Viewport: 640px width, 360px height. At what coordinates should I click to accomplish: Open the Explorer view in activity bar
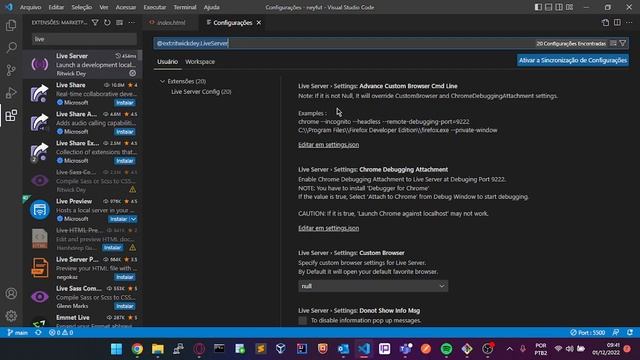tap(11, 25)
